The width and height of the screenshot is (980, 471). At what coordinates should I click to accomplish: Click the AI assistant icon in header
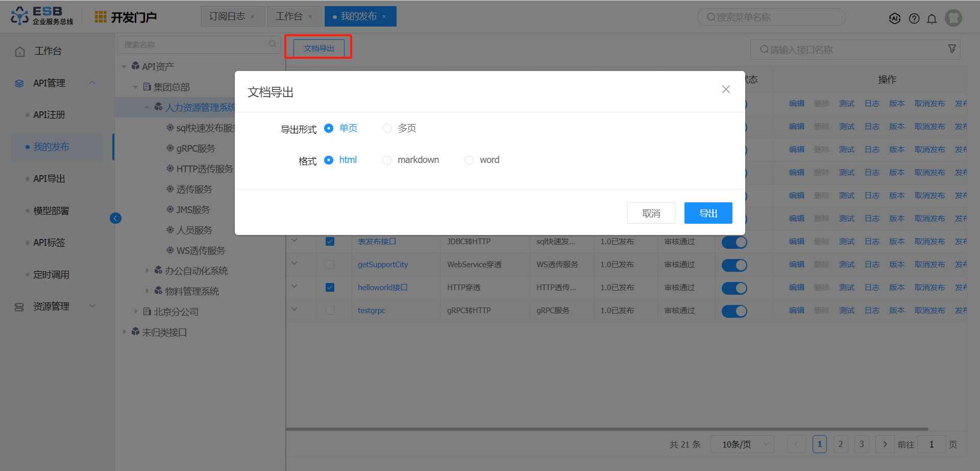click(894, 18)
